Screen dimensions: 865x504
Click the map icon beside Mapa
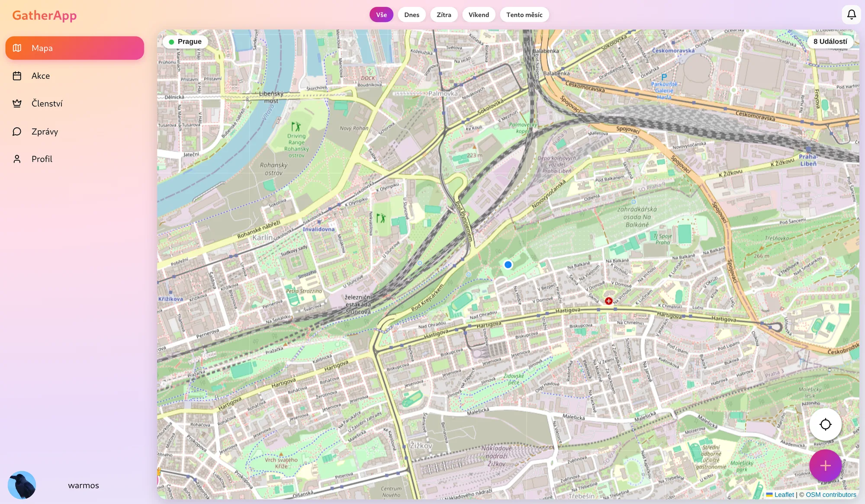[x=17, y=48]
